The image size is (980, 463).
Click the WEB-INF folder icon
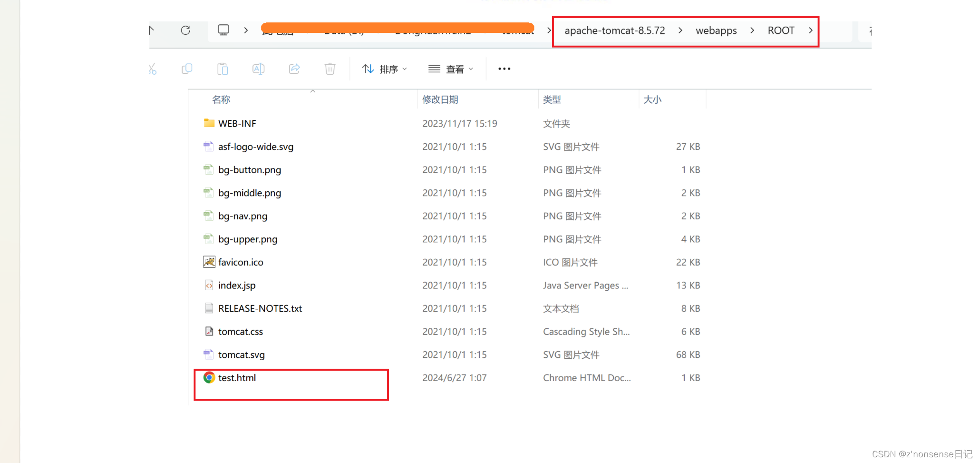(x=209, y=123)
